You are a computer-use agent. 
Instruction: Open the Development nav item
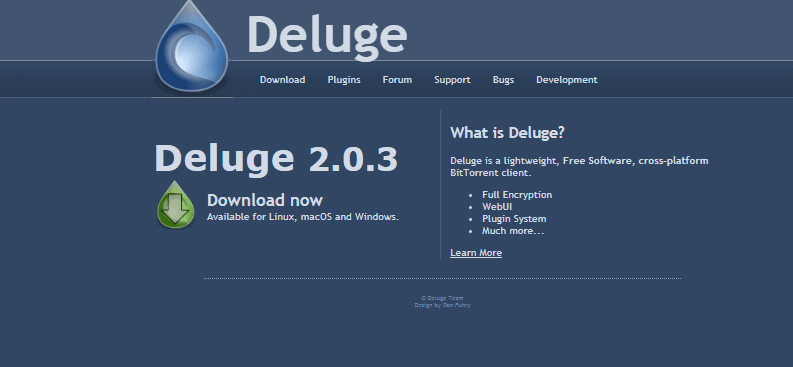point(566,80)
